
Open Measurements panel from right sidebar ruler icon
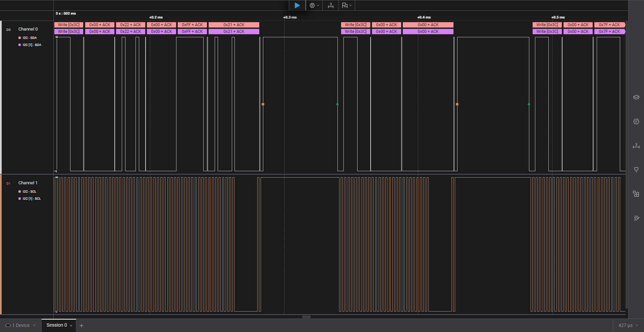[x=636, y=146]
